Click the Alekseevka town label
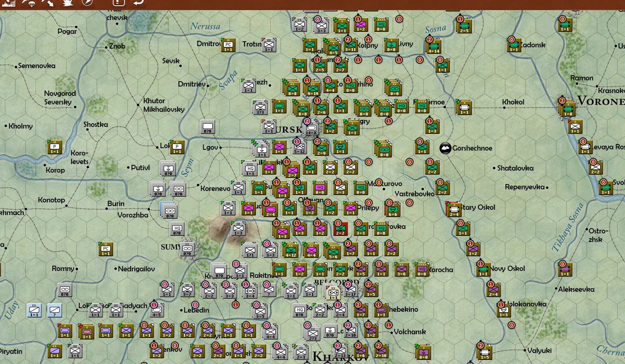 tap(576, 289)
